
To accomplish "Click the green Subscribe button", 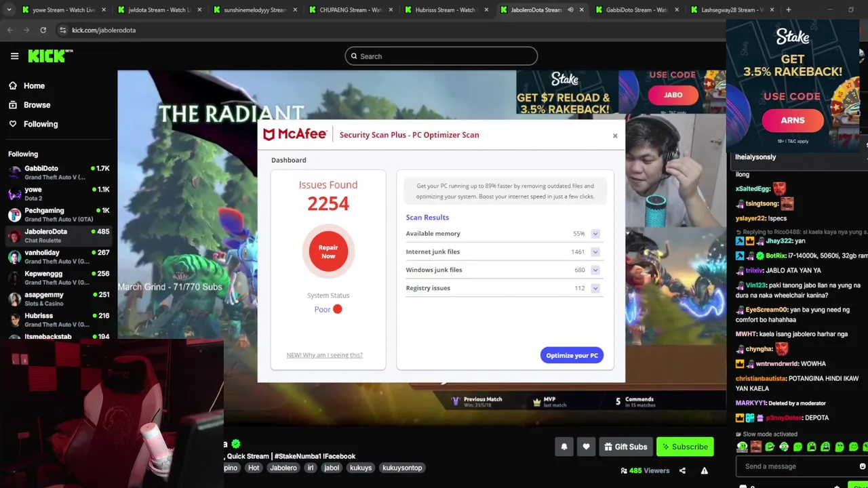I will tap(685, 447).
